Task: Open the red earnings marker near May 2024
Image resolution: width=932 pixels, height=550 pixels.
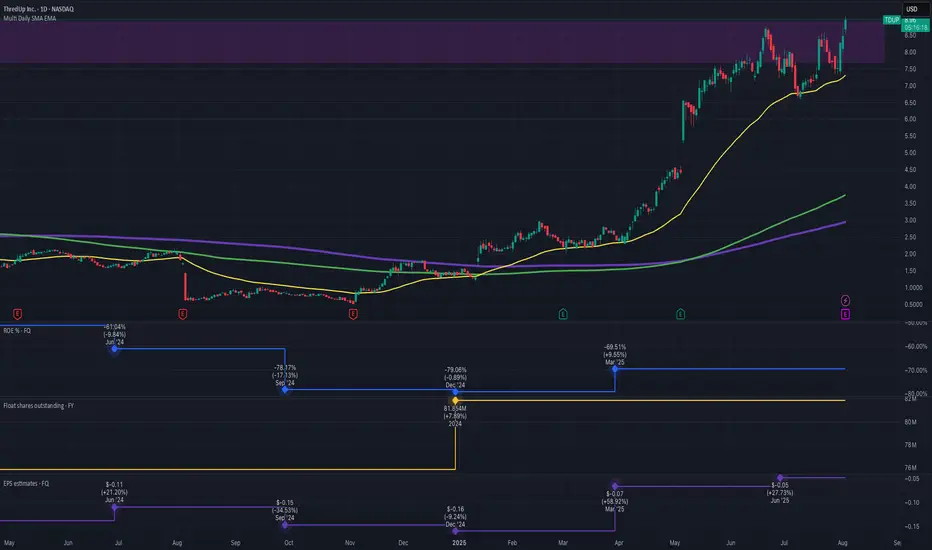Action: [17, 313]
